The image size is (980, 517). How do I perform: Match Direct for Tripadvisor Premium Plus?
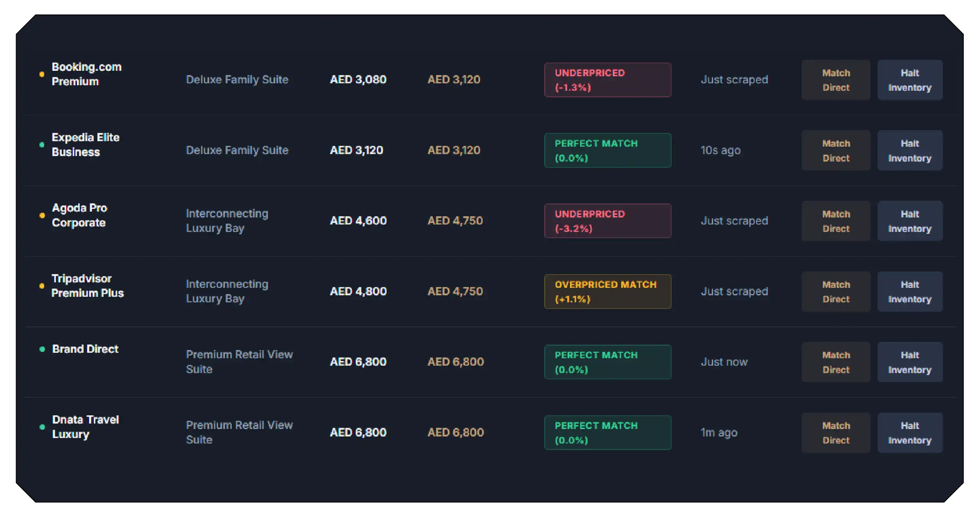pyautogui.click(x=836, y=292)
